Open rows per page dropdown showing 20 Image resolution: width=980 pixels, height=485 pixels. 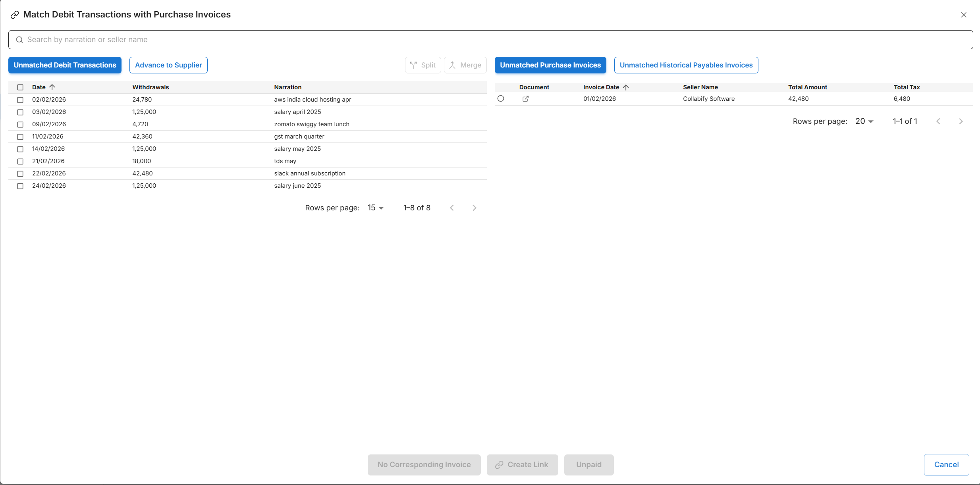point(864,121)
